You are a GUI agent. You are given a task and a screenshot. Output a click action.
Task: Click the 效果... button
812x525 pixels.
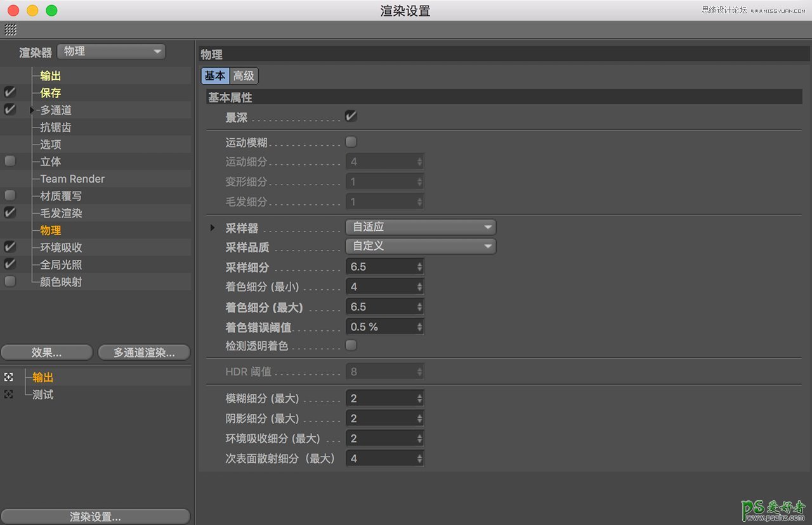tap(47, 353)
